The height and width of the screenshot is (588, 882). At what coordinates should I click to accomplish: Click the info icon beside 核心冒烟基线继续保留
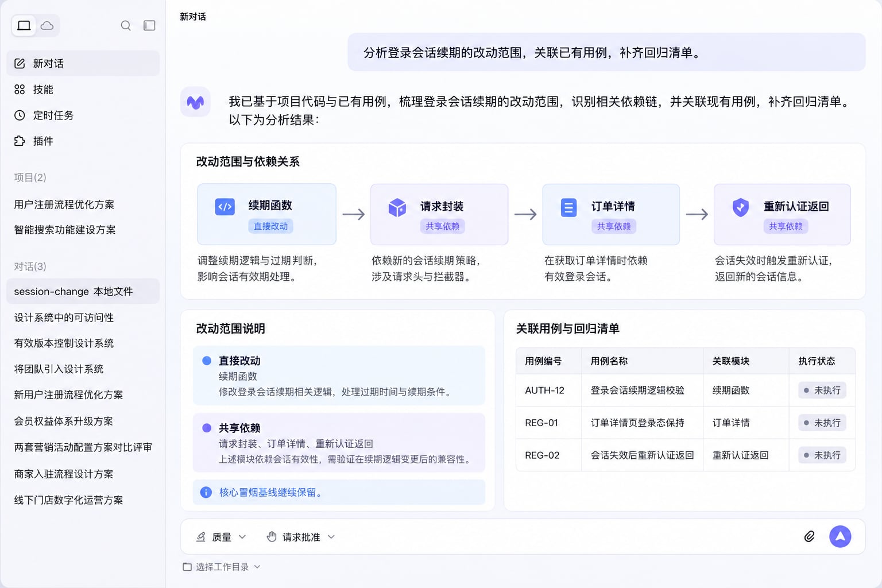click(206, 492)
